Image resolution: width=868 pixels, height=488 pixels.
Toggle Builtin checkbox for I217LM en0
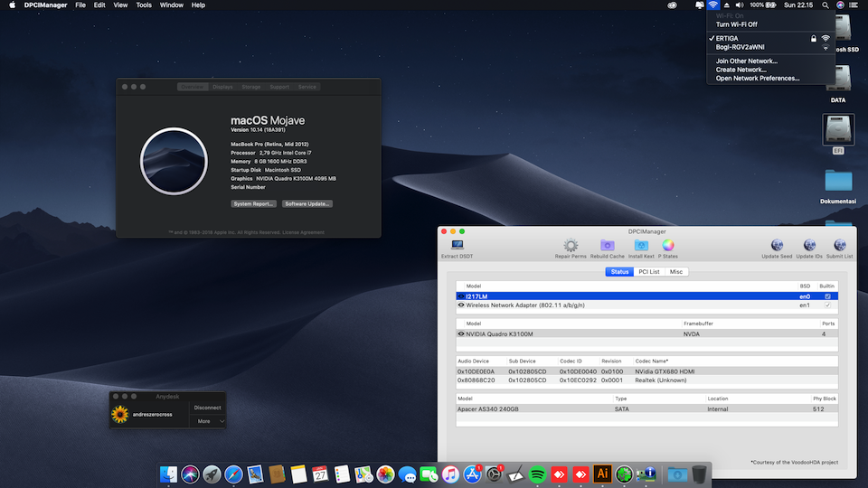827,296
